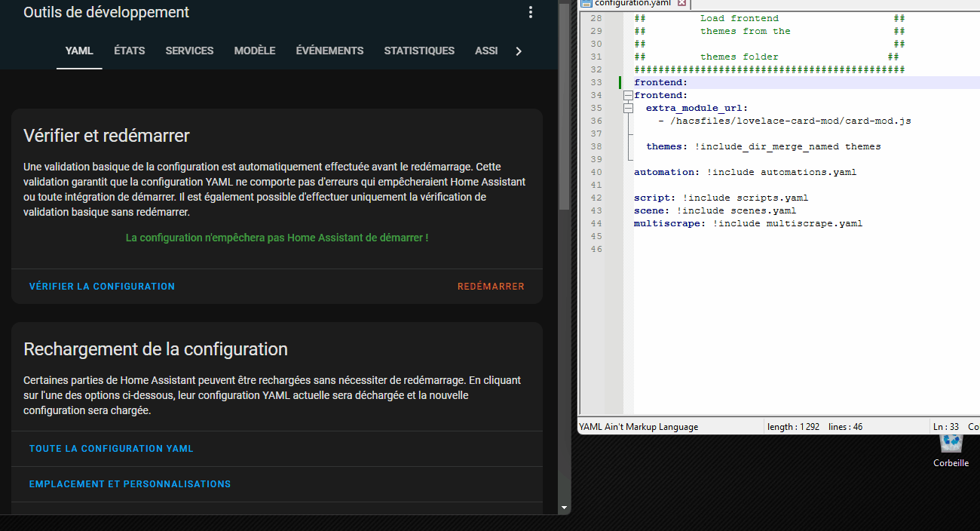
Task: Click 'YAML Ain't Markup Language' in the status bar
Action: coord(639,427)
